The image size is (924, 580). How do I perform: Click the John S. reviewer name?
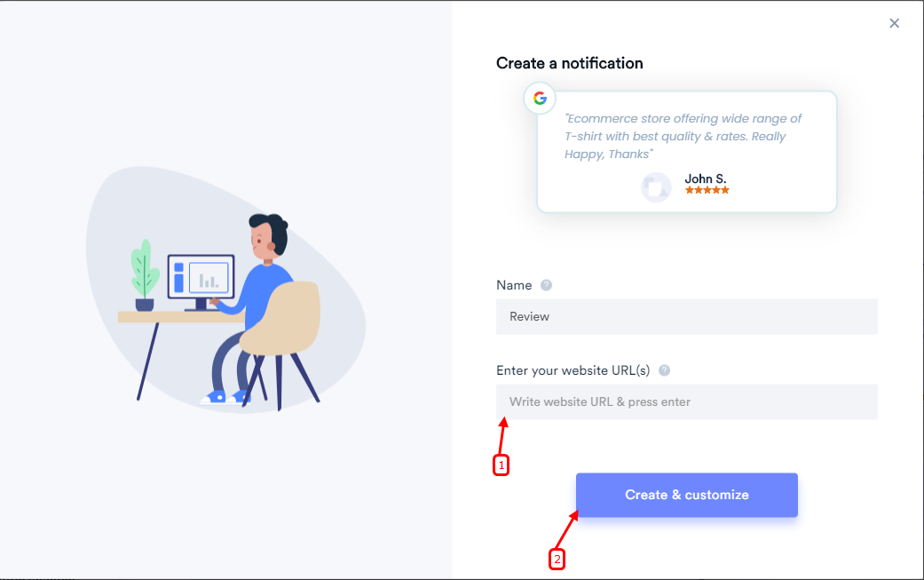[706, 179]
